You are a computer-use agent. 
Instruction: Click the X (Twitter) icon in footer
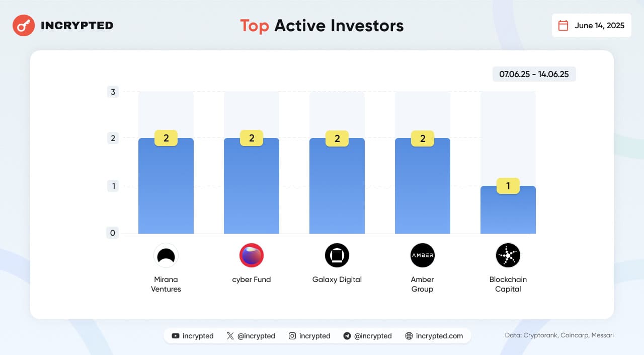click(x=230, y=336)
